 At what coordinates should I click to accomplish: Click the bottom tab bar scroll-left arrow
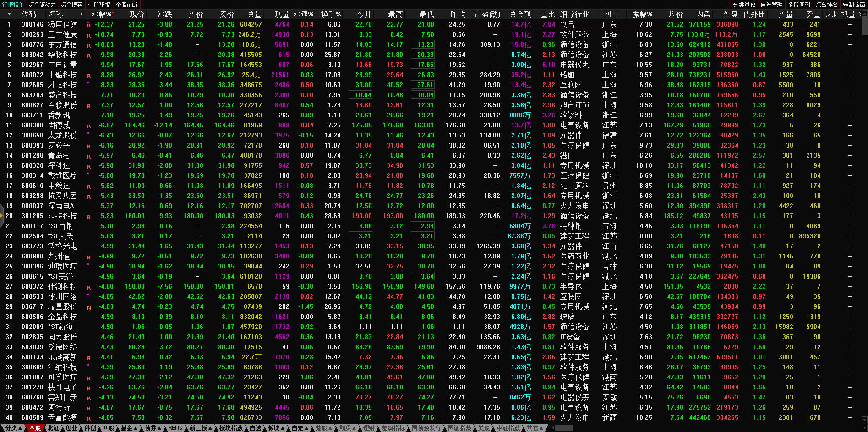[553, 428]
